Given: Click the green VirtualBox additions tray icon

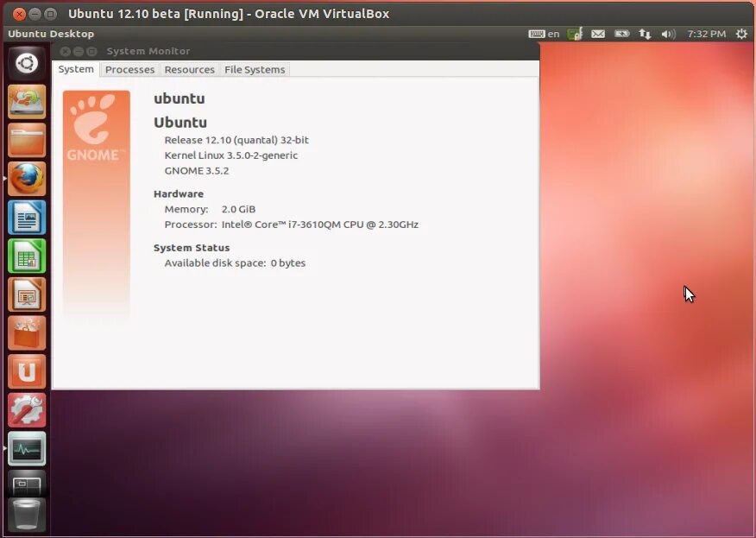Looking at the screenshot, I should pyautogui.click(x=575, y=34).
